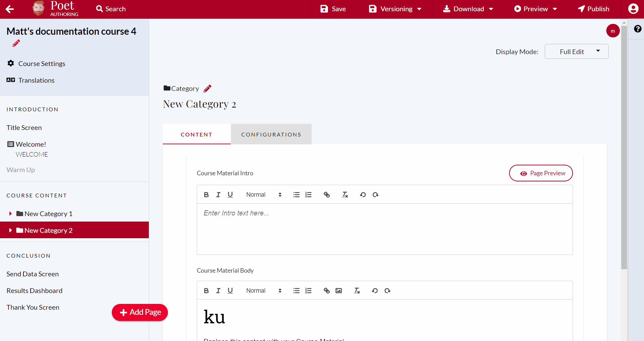Switch to the CONFIGURATIONS tab
The width and height of the screenshot is (644, 341).
[x=271, y=134]
